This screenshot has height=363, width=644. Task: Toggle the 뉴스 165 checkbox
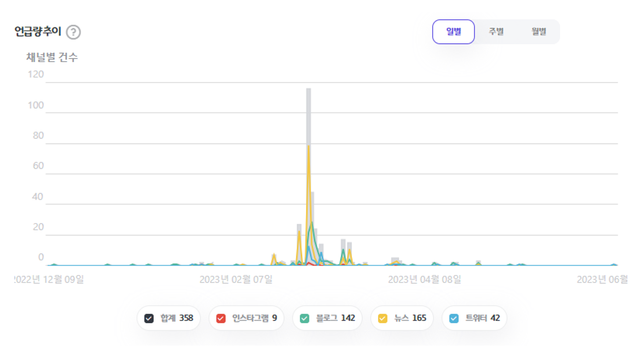[x=383, y=318]
